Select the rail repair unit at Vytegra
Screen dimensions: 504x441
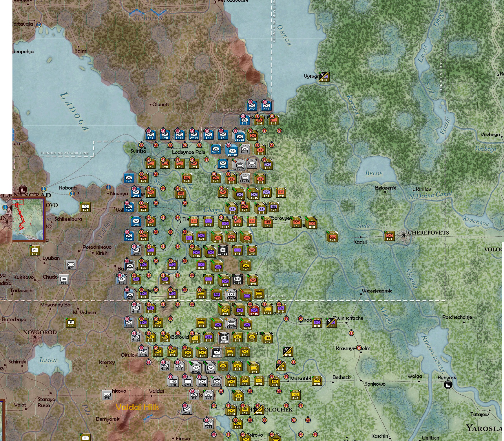coord(324,77)
